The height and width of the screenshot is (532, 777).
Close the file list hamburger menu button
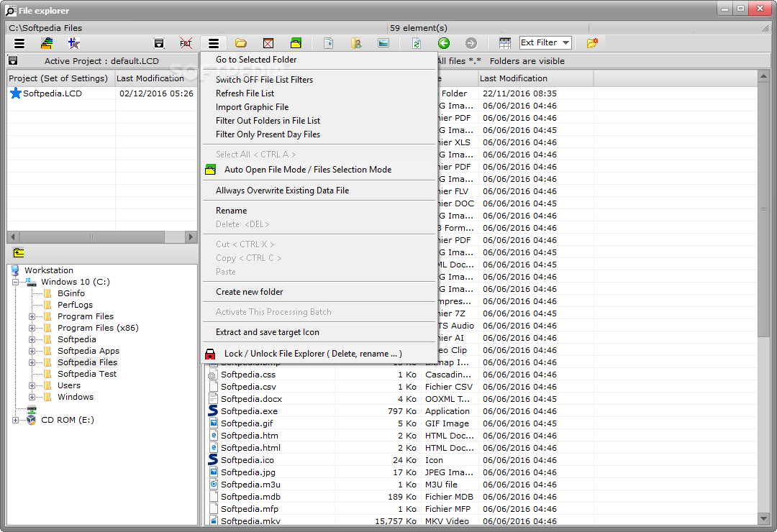pos(214,43)
